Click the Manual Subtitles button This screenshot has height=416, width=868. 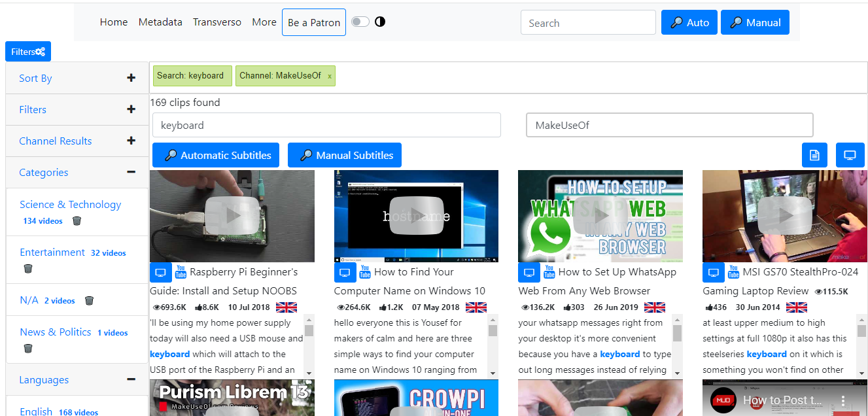tap(345, 155)
